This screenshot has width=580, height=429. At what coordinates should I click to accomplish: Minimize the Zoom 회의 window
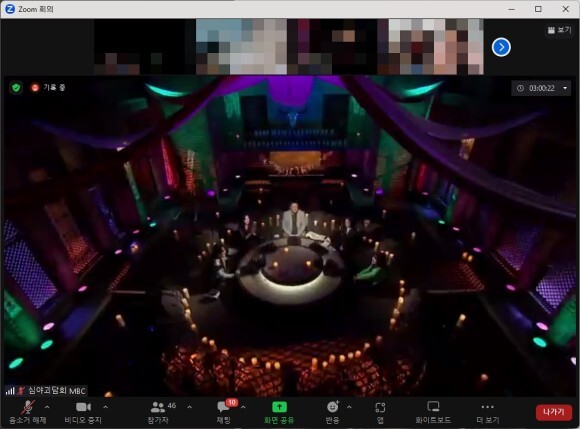(512, 9)
